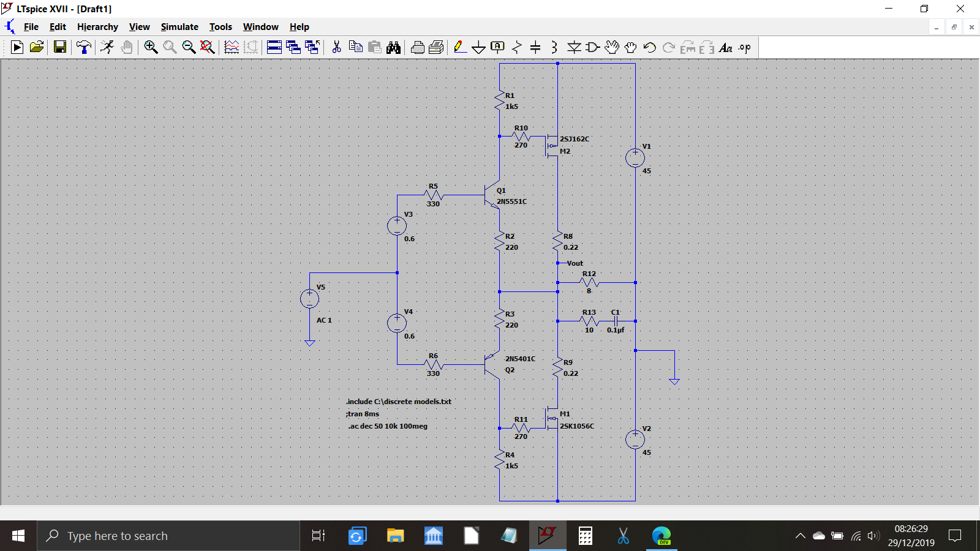
Task: Open a file with the folder icon
Action: click(x=37, y=47)
